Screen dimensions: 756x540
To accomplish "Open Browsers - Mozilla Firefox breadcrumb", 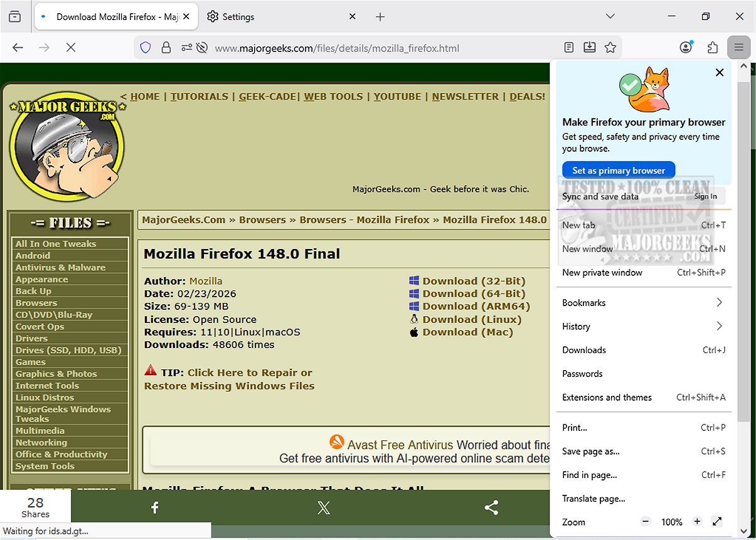I will point(365,220).
